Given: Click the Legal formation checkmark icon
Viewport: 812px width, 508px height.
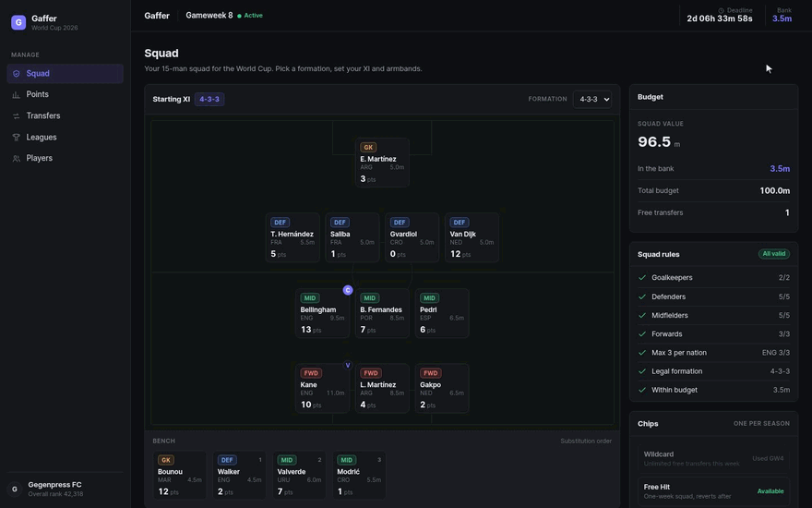Looking at the screenshot, I should click(x=642, y=371).
